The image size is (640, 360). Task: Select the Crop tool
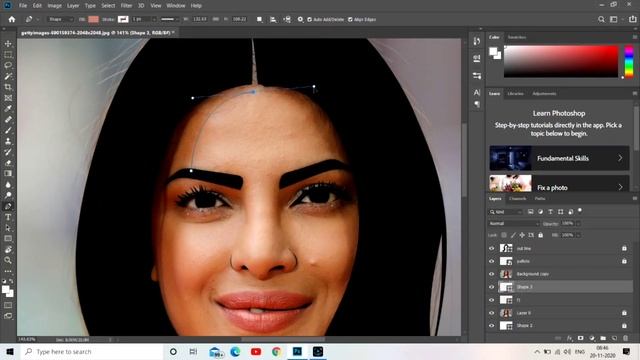coord(8,87)
